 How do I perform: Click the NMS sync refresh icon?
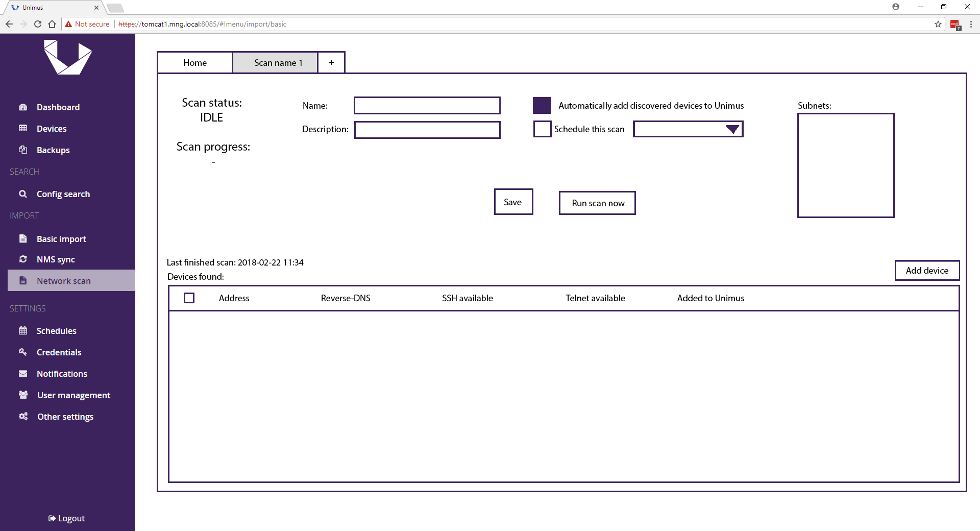(x=23, y=259)
